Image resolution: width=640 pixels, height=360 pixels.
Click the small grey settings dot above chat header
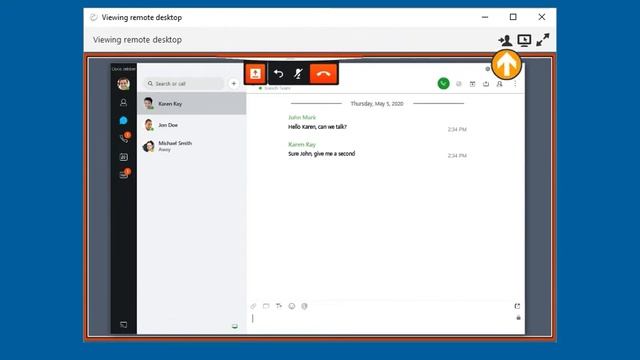487,69
